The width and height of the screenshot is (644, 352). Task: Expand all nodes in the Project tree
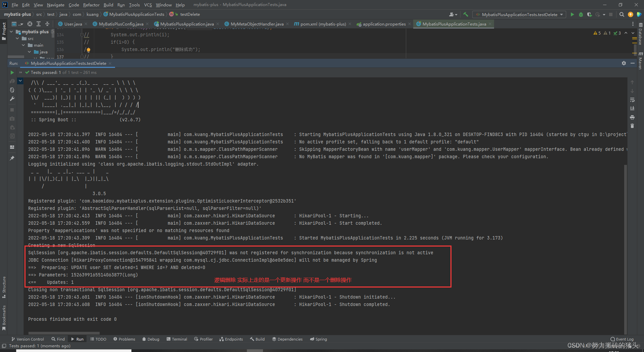tap(39, 24)
